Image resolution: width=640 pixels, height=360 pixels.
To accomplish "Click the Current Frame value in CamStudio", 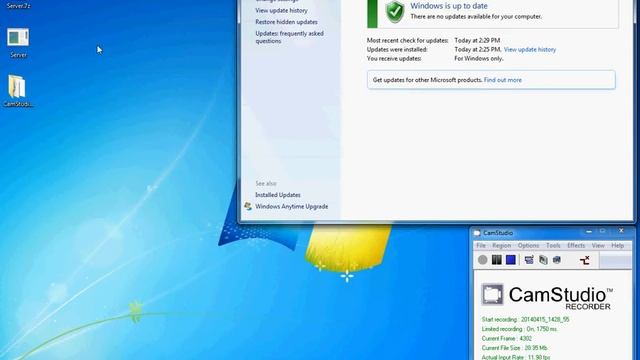I will 526,338.
